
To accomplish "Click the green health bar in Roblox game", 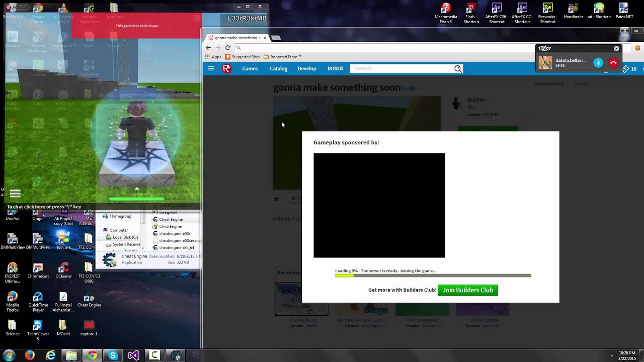I will coord(137,199).
